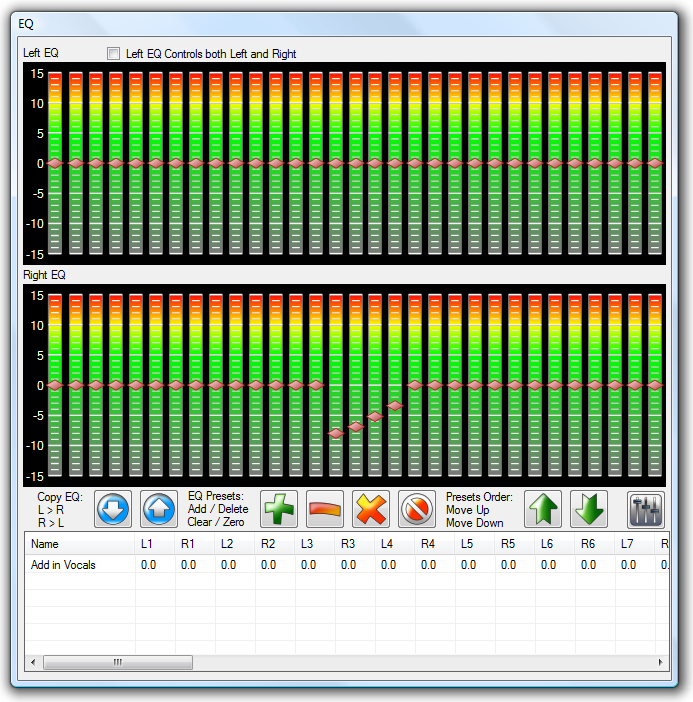Click the 0.0 cell under L1

coord(155,565)
